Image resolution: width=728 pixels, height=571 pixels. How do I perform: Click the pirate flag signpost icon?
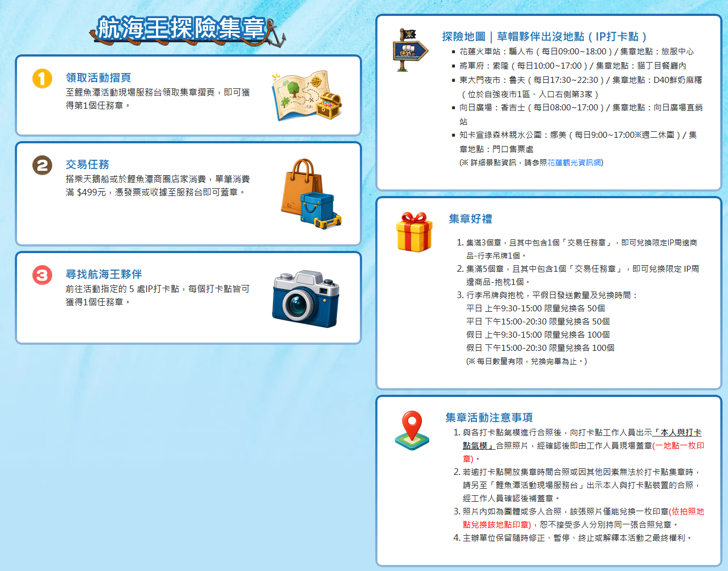(410, 49)
